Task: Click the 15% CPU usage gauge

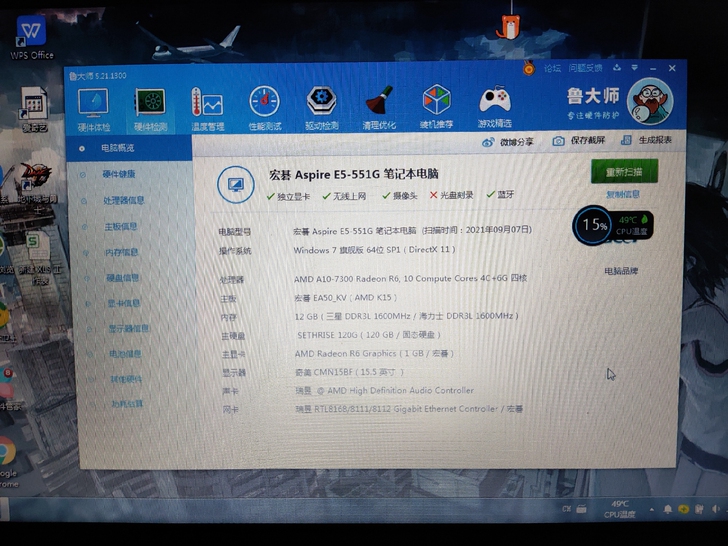Action: [594, 225]
